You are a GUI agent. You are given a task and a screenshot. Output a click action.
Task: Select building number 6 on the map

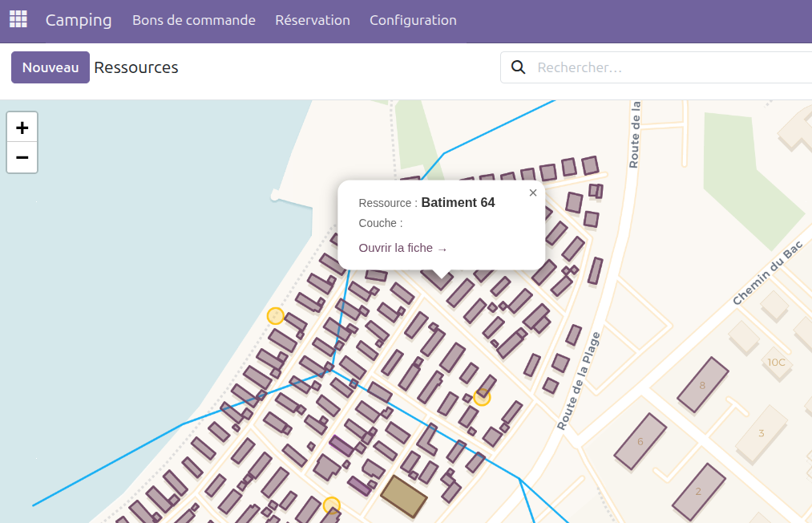[x=640, y=441]
